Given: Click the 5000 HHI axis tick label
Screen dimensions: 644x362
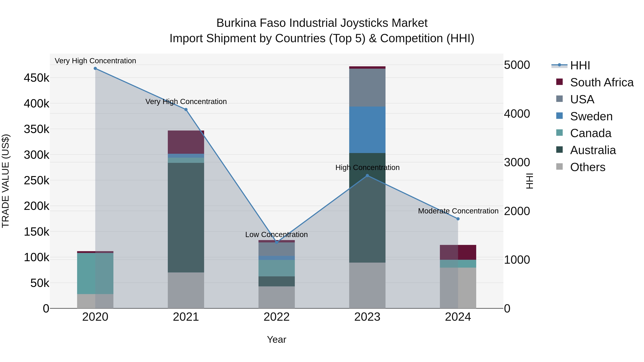Looking at the screenshot, I should 517,65.
